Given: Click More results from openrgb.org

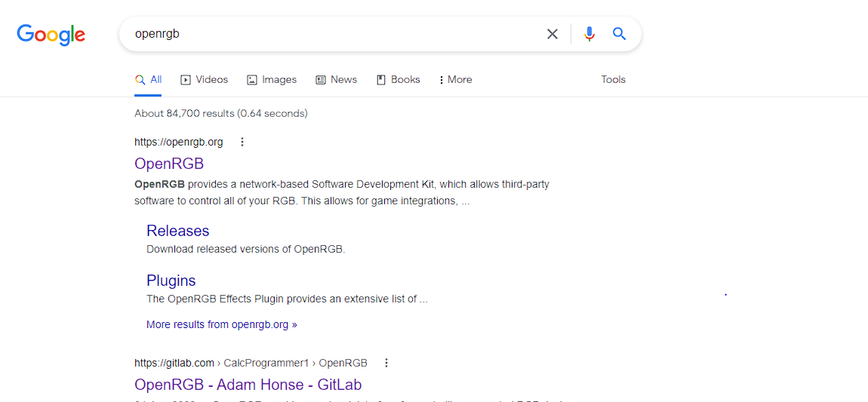Looking at the screenshot, I should [x=221, y=324].
